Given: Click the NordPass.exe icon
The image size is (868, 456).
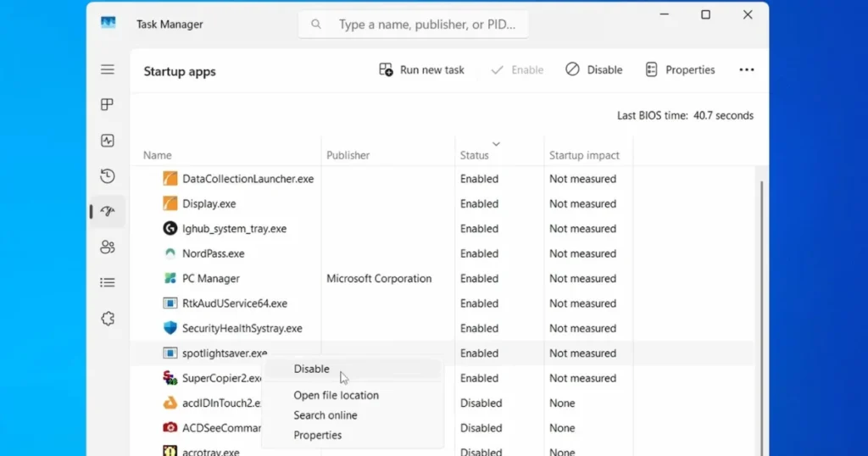Looking at the screenshot, I should tap(170, 253).
